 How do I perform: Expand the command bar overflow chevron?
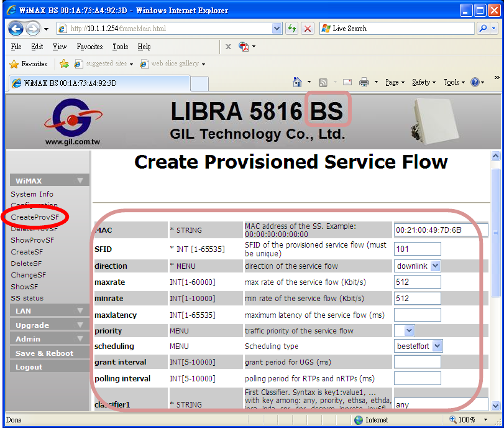[497, 78]
